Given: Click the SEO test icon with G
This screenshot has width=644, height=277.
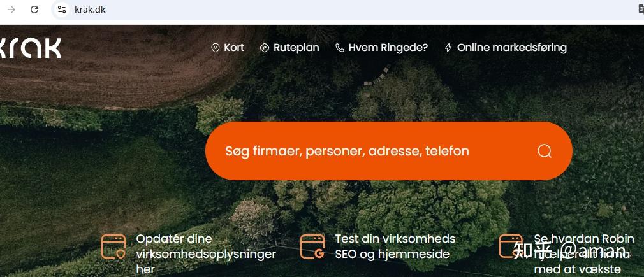Looking at the screenshot, I should [312, 246].
